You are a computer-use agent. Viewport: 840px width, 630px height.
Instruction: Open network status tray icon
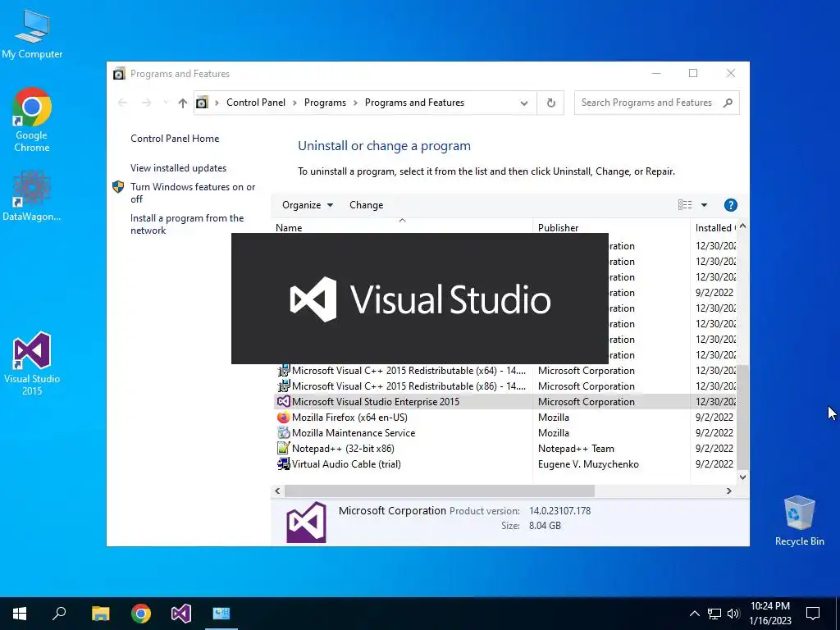pos(714,614)
